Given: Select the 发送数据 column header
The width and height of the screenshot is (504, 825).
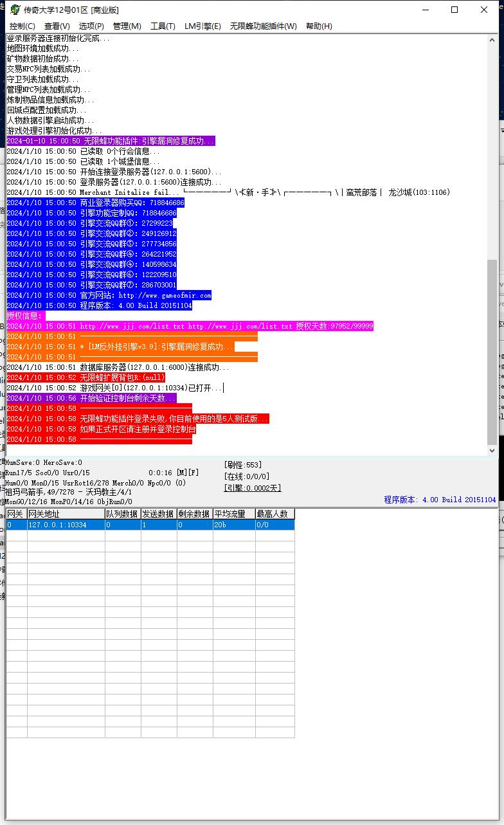Looking at the screenshot, I should (158, 514).
